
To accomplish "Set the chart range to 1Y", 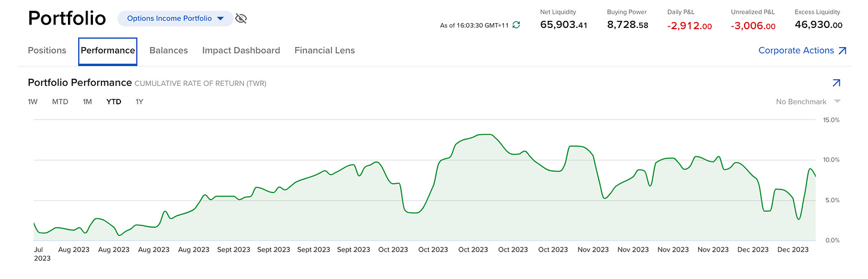I will click(x=139, y=102).
